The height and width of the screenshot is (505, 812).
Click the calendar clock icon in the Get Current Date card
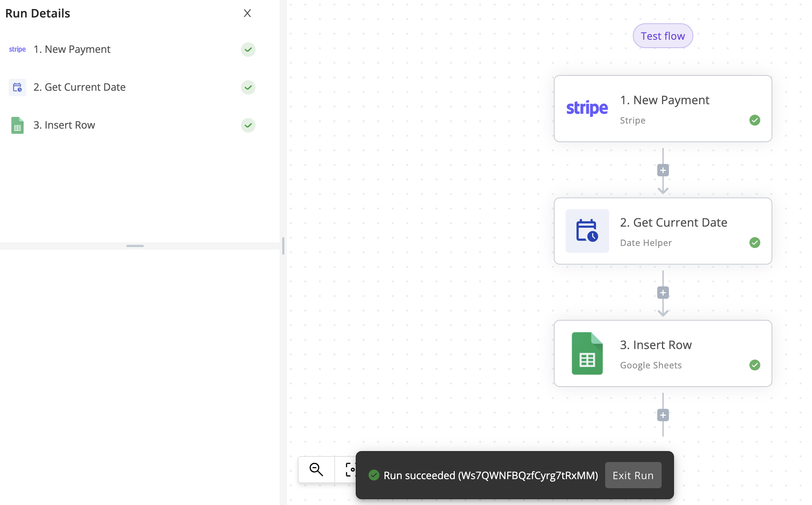click(587, 231)
